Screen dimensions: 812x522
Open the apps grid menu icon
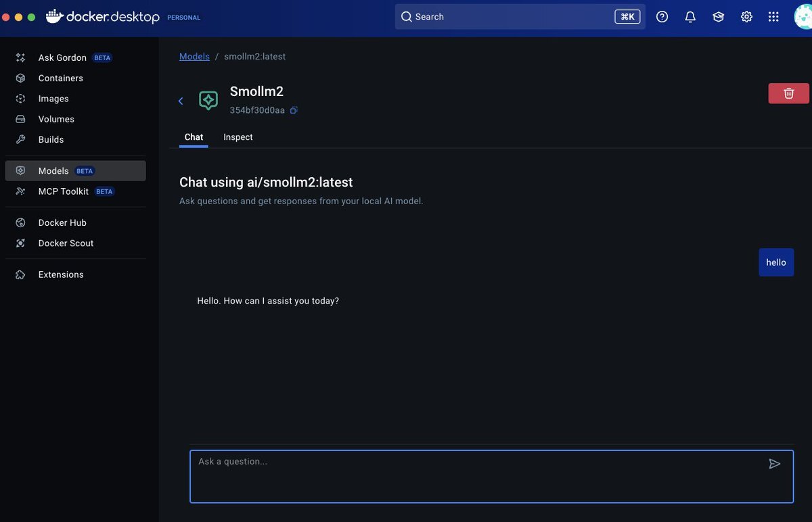point(773,17)
